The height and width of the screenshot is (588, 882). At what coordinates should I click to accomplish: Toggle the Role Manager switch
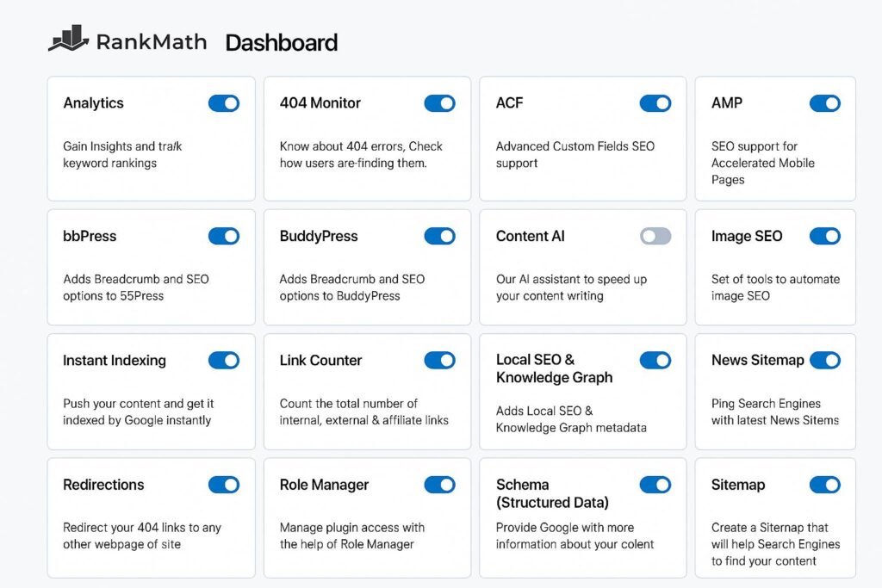click(x=439, y=485)
